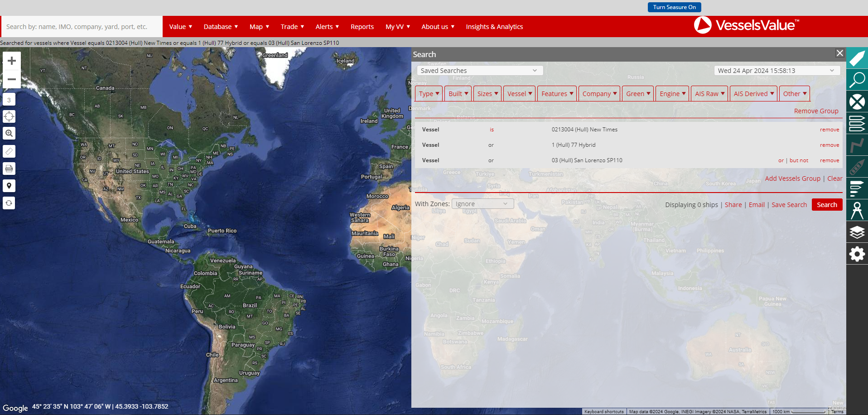
Task: Zoom in on the map
Action: tap(12, 61)
